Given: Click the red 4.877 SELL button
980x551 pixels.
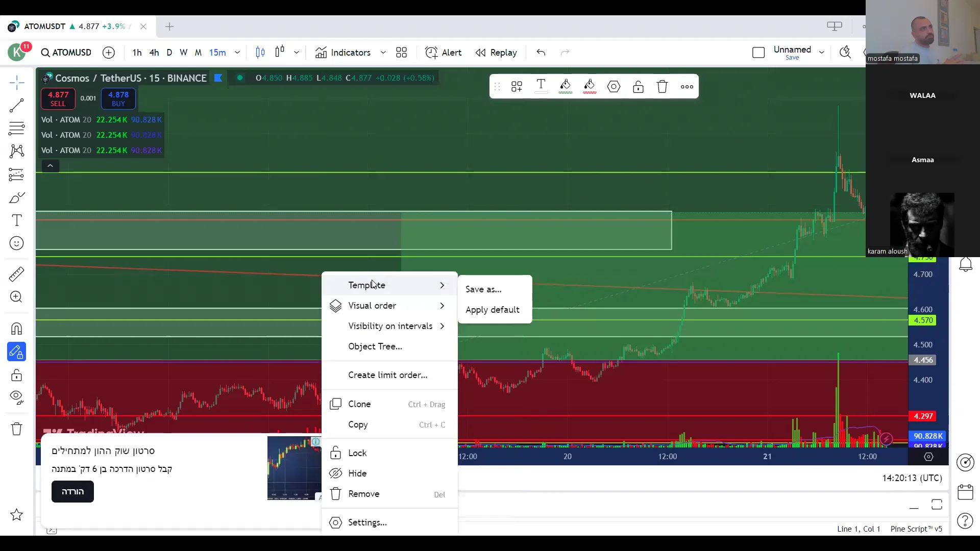Looking at the screenshot, I should pos(58,98).
